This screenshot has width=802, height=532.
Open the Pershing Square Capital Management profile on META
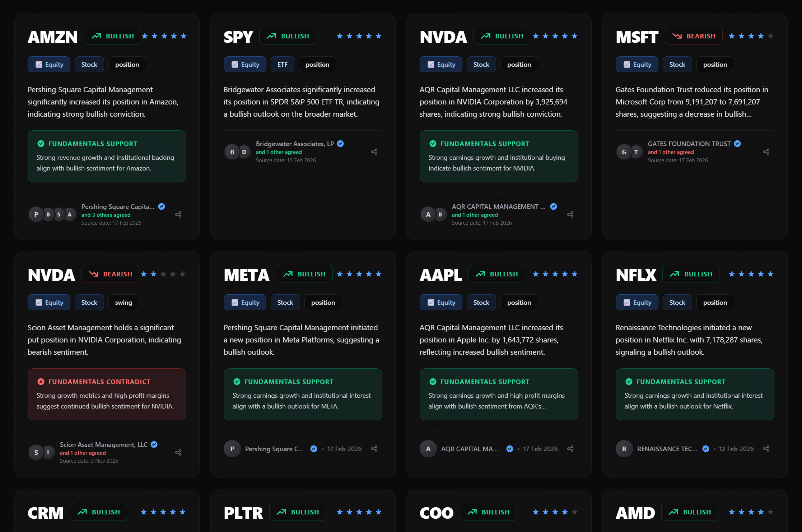[x=274, y=449]
